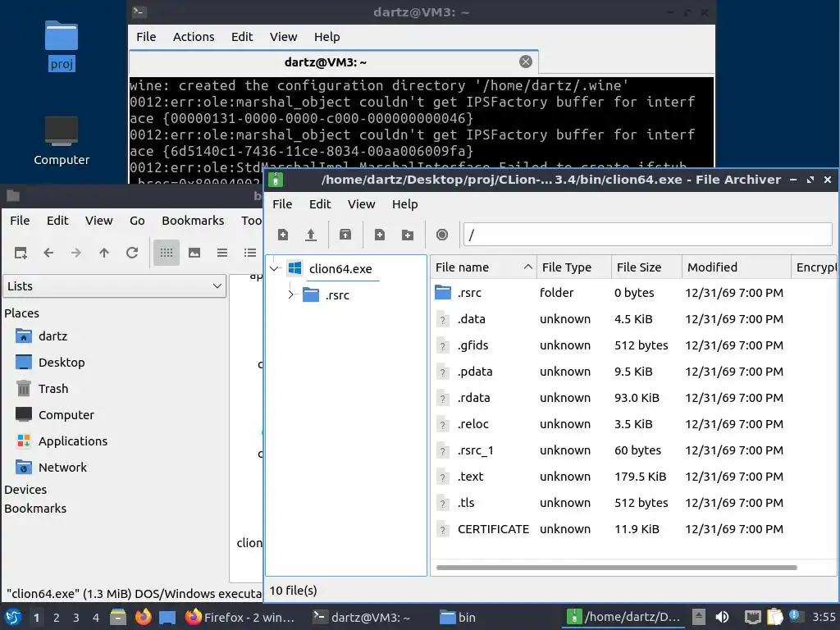
Task: Open Actions menu in terminal
Action: pyautogui.click(x=194, y=36)
